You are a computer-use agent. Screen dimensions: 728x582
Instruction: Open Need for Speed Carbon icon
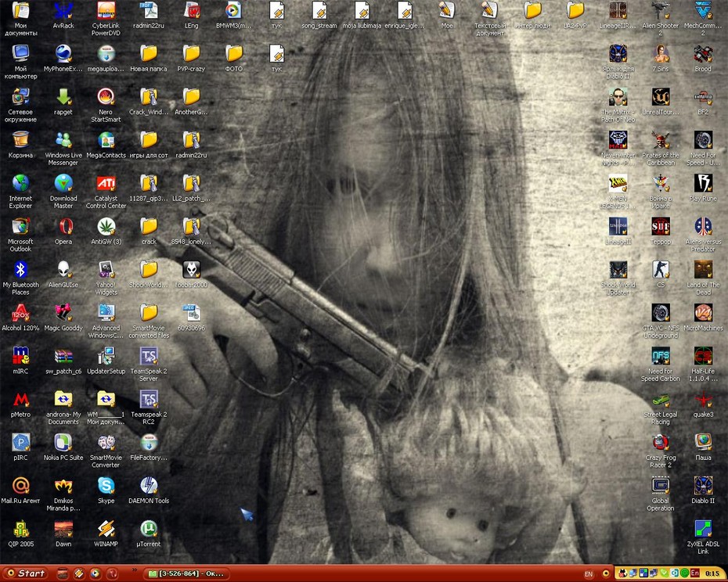tap(660, 365)
